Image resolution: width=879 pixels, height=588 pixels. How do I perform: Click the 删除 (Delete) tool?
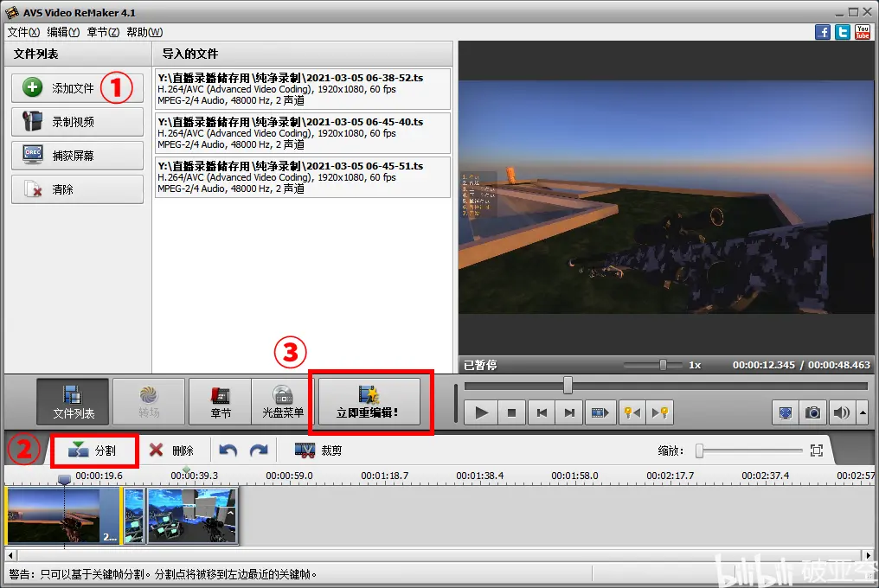171,451
